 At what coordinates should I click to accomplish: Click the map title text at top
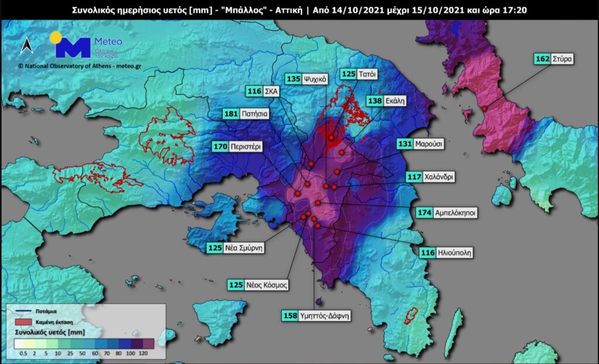coord(299,10)
